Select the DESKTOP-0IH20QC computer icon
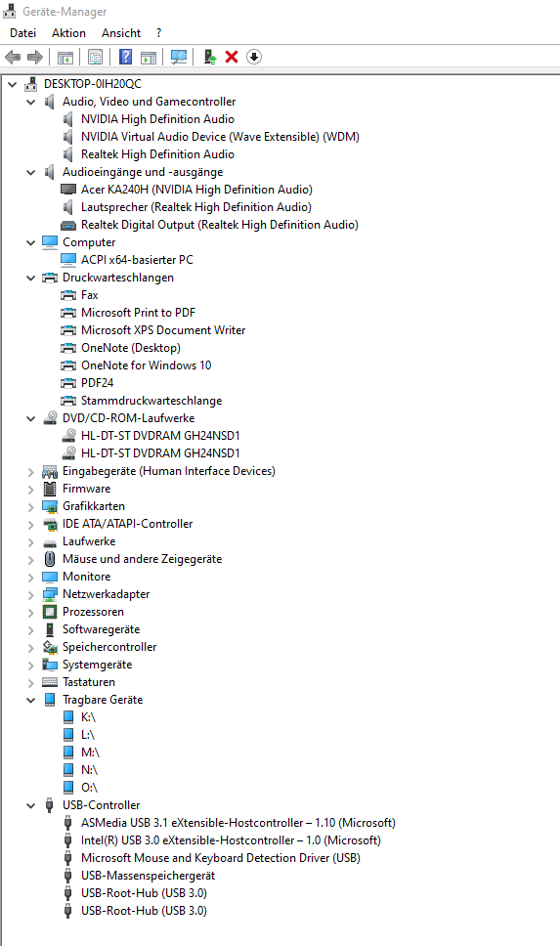Image resolution: width=560 pixels, height=946 pixels. point(30,84)
